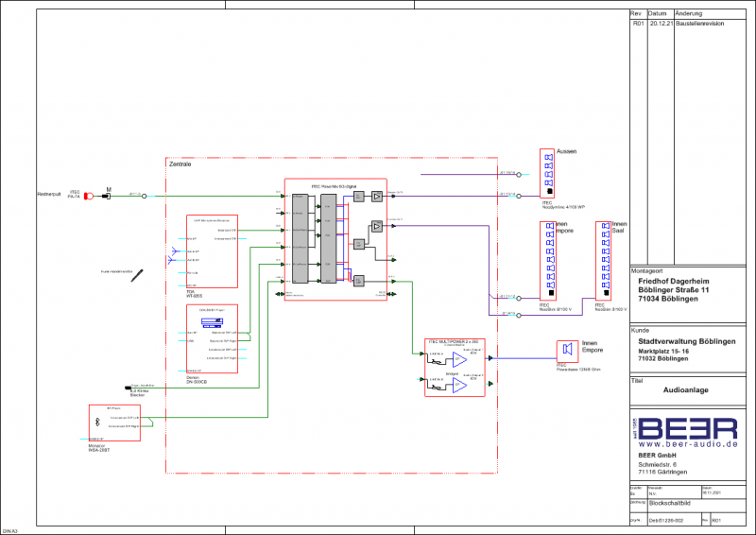This screenshot has height=535, width=756.
Task: Click the upper amplifier triangle in Multipower
Action: pos(458,359)
